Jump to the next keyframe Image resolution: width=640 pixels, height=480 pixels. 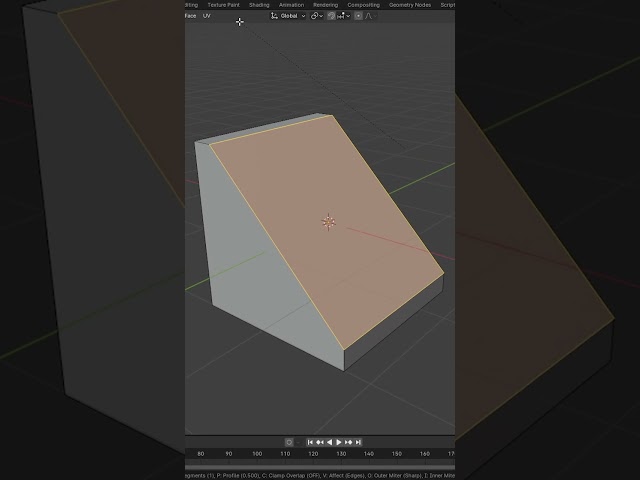coord(348,442)
